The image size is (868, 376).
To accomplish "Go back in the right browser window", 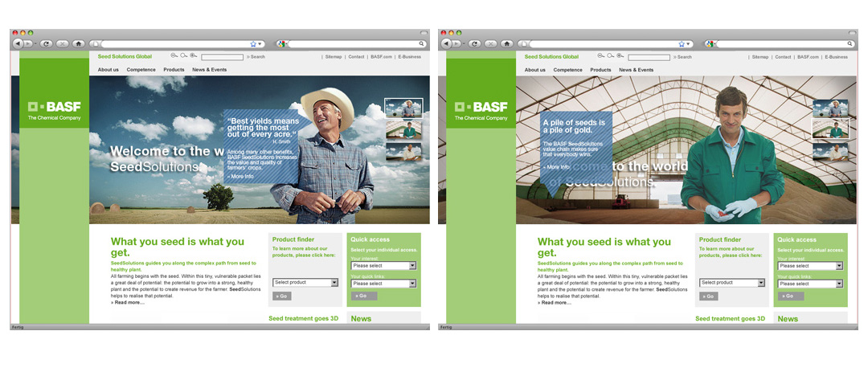I will pos(444,43).
